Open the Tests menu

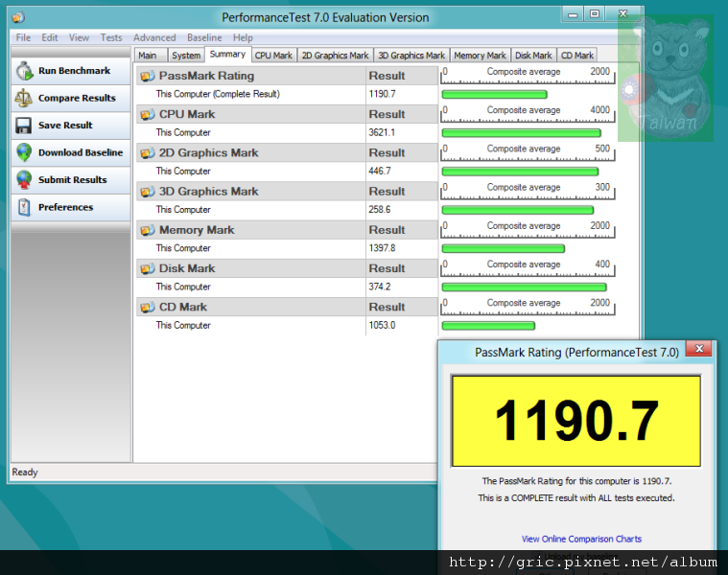111,37
